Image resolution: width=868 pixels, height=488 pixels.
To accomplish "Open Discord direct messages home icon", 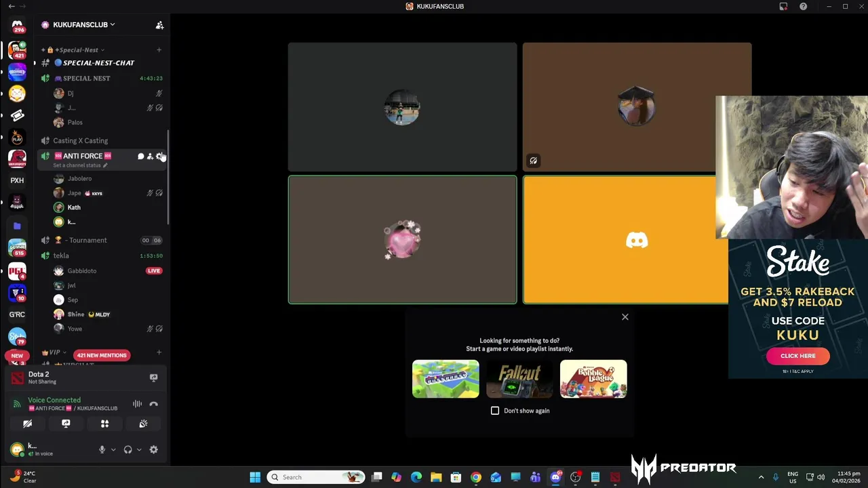I will (x=17, y=26).
